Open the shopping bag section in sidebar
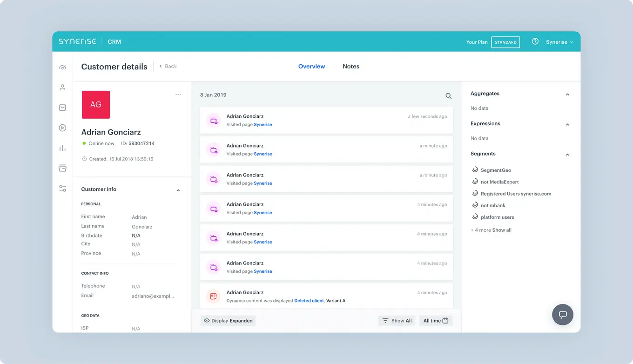This screenshot has width=633, height=364. (62, 108)
